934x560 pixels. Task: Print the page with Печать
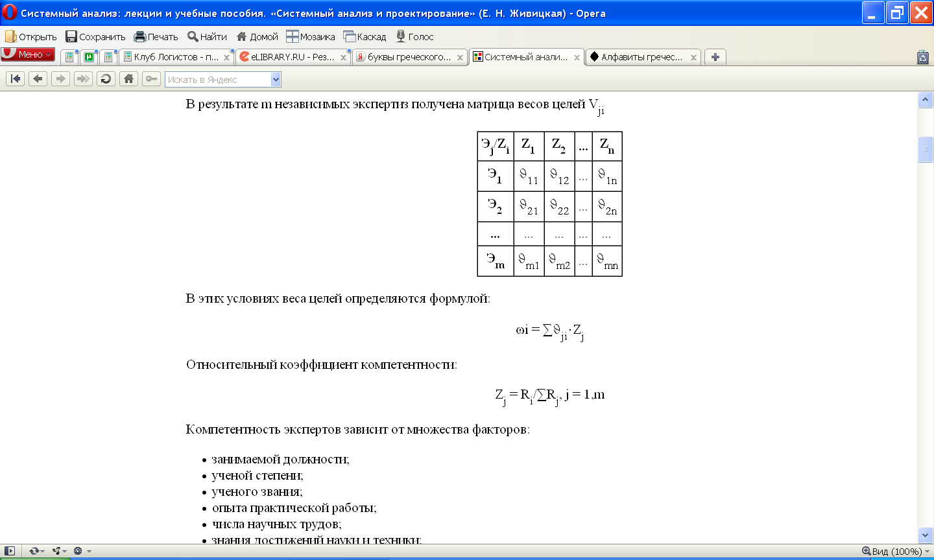click(x=156, y=37)
